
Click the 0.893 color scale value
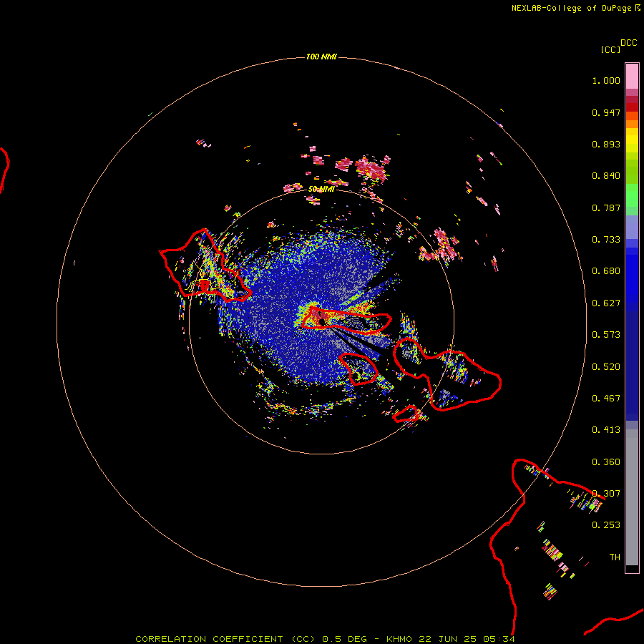pyautogui.click(x=606, y=144)
